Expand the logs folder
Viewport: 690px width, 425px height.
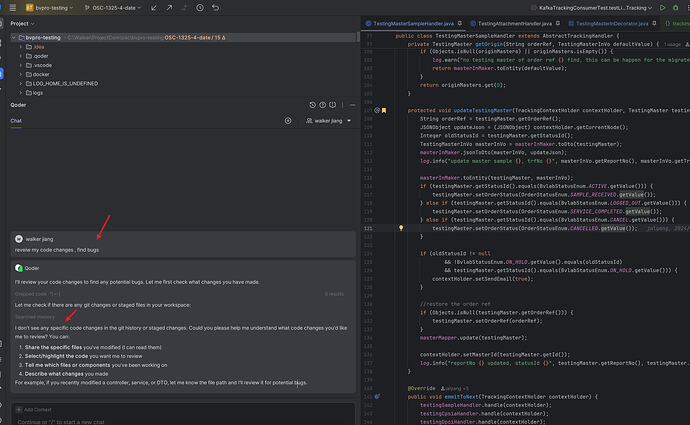(x=21, y=93)
